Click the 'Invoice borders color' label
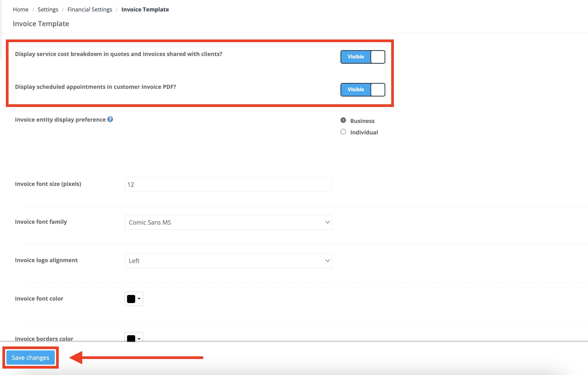The height and width of the screenshot is (375, 588). pos(44,339)
